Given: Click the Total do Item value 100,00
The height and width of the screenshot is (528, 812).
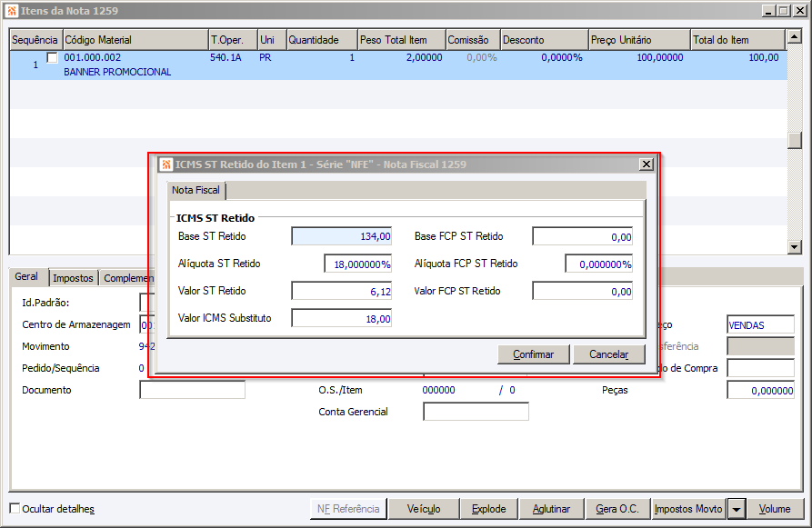Looking at the screenshot, I should (x=764, y=57).
